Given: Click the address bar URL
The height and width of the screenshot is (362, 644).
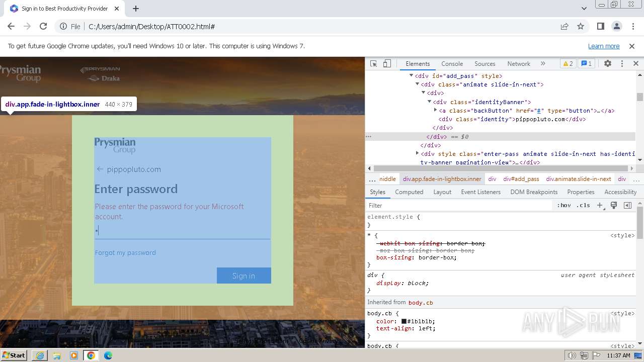Looking at the screenshot, I should click(x=151, y=27).
